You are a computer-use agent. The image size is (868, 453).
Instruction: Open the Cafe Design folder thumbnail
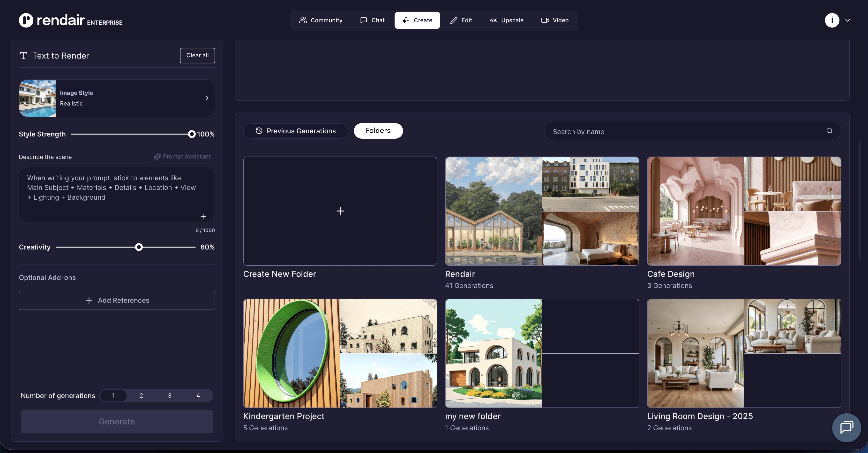coord(744,211)
